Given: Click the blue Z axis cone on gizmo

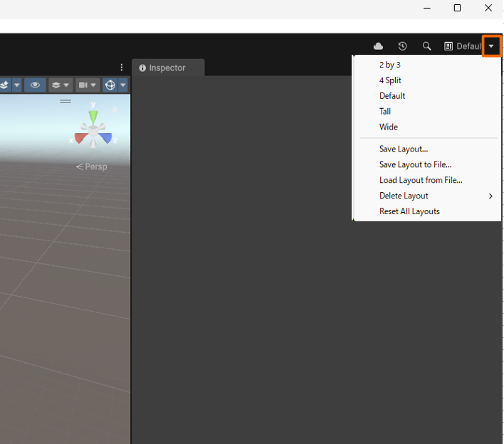Looking at the screenshot, I should pyautogui.click(x=105, y=138).
